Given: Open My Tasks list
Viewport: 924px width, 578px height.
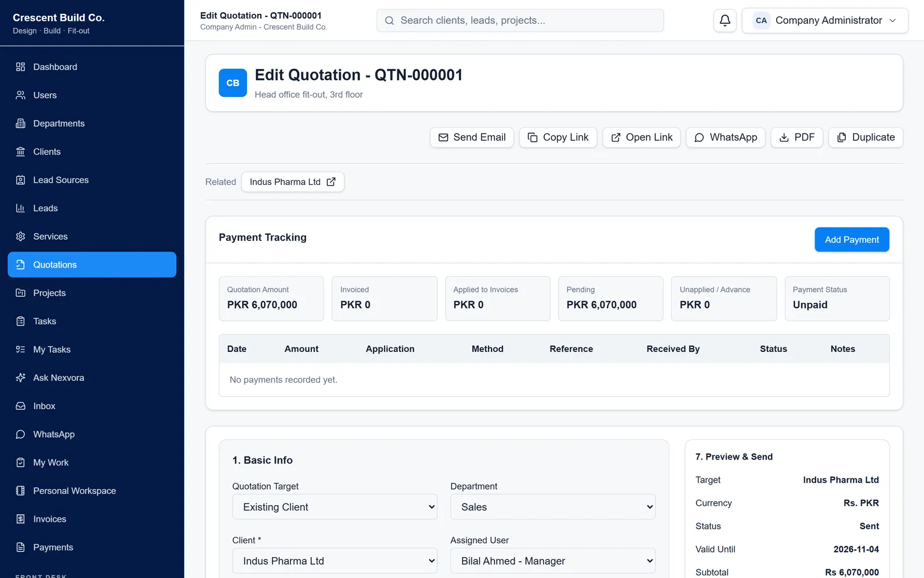Looking at the screenshot, I should 92,350.
